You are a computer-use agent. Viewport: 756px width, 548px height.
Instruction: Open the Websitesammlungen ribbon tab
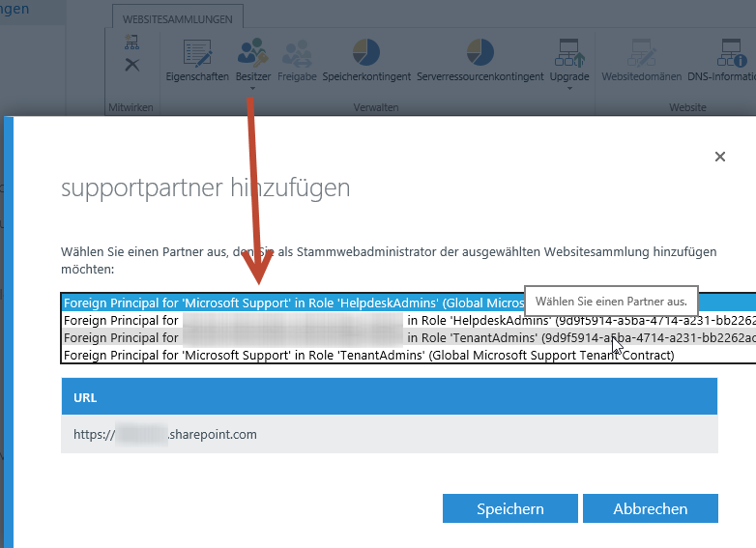[x=178, y=18]
